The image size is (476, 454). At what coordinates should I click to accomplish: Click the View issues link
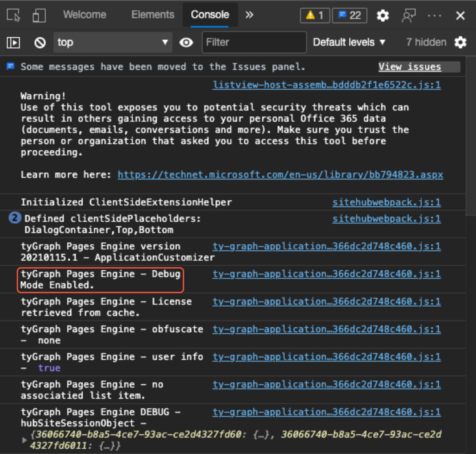[409, 66]
